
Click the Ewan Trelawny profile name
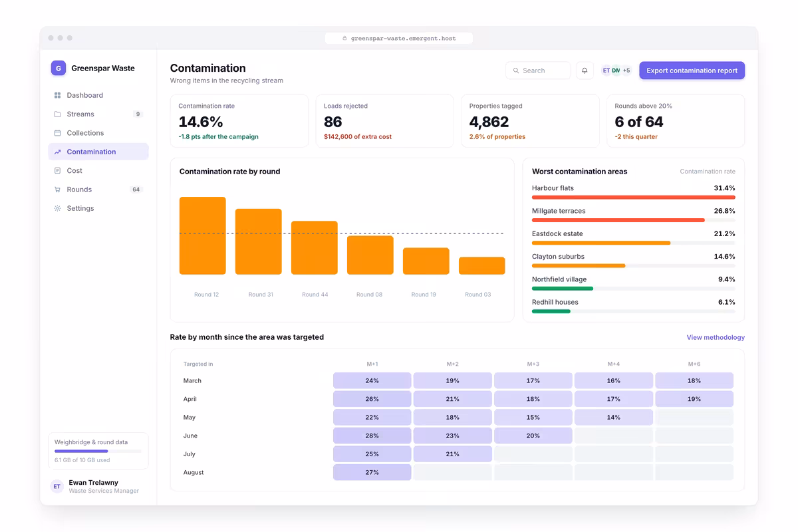[x=94, y=483]
